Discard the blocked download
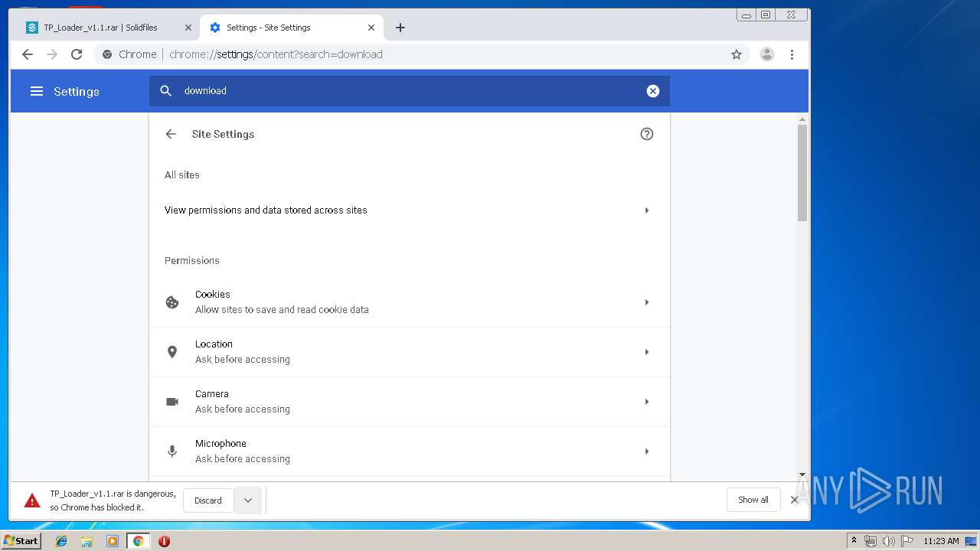 (x=208, y=500)
